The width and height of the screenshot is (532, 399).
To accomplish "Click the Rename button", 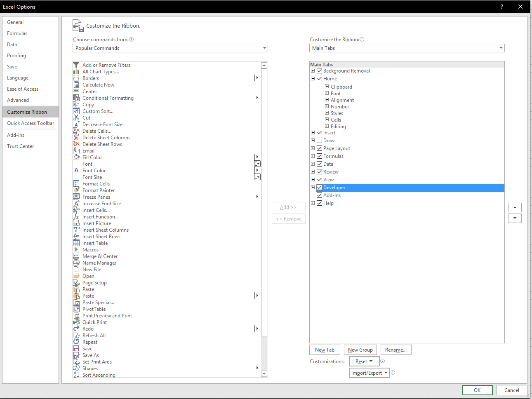I will (396, 350).
